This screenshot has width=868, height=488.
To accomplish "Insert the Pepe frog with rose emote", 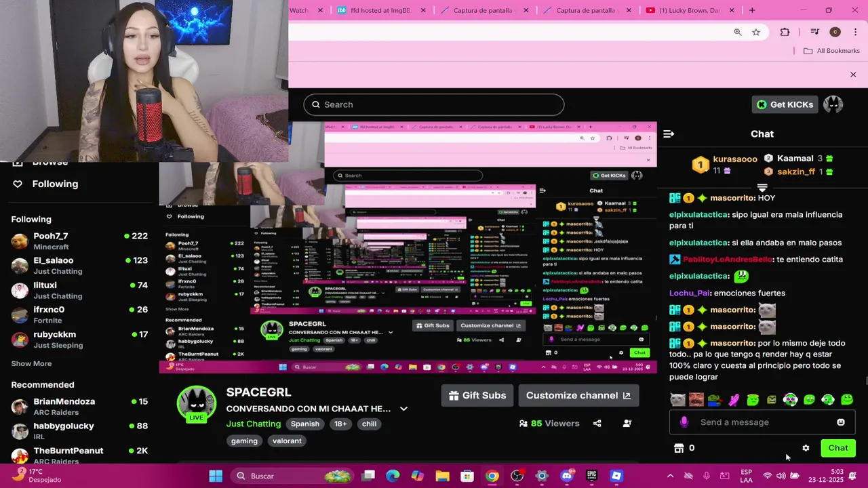I will (x=715, y=400).
